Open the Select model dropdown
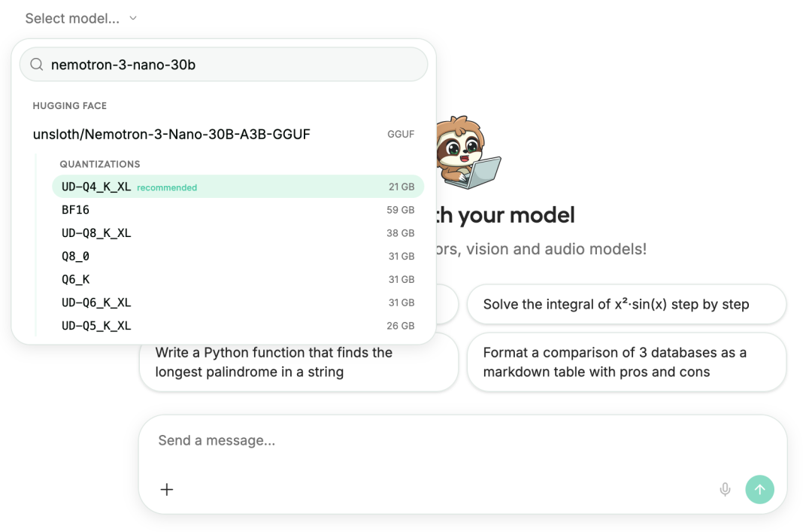812x532 pixels. [80, 19]
